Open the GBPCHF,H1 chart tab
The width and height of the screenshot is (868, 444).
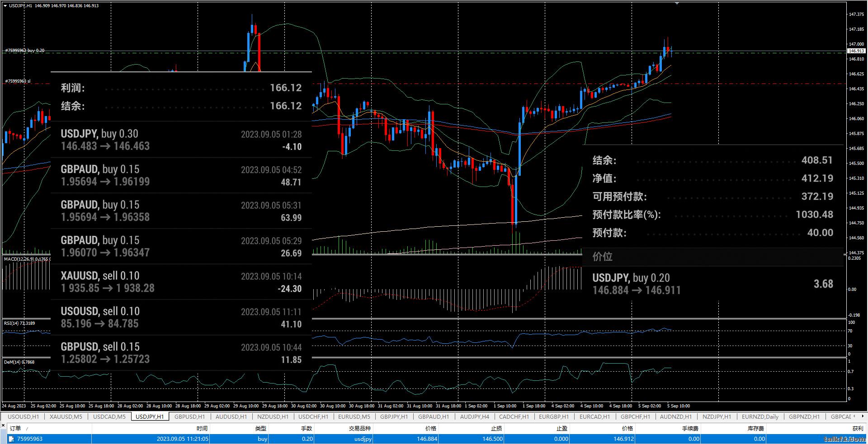(635, 416)
